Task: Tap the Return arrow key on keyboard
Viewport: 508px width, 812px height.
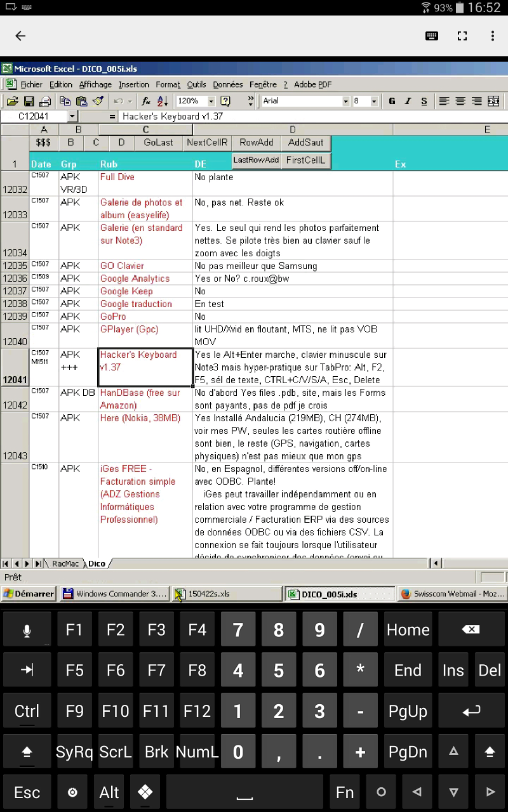Action: (x=471, y=711)
